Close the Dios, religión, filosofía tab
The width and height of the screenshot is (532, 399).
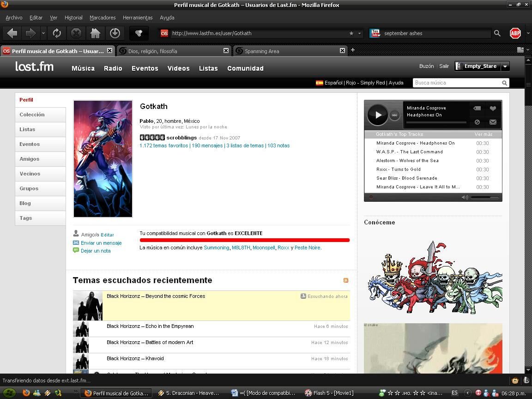coord(226,50)
